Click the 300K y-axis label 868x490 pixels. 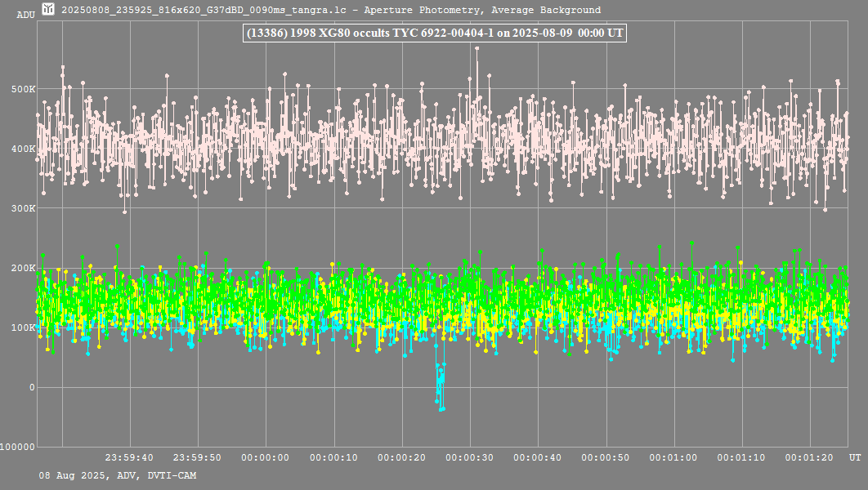24,208
